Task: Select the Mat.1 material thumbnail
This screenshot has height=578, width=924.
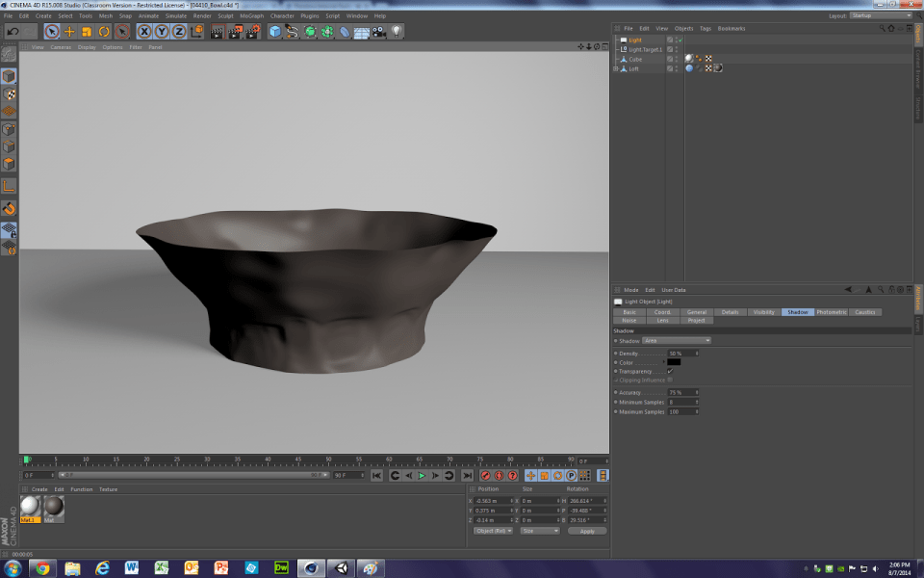Action: [x=31, y=507]
